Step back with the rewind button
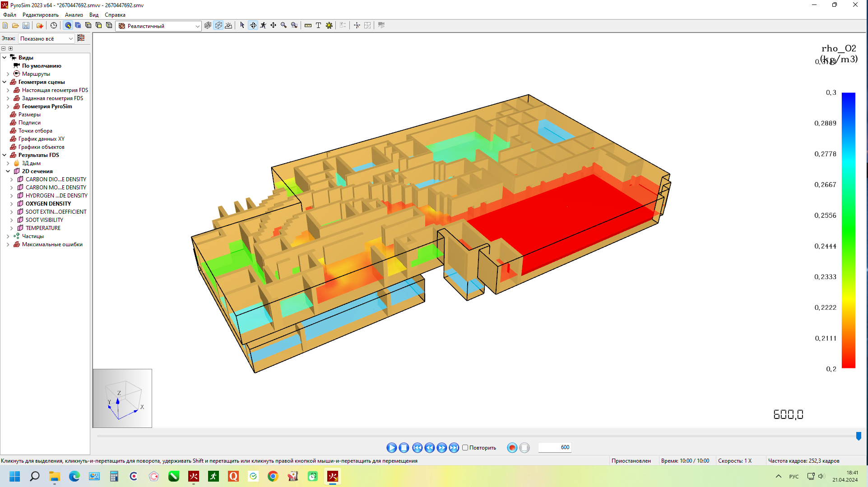The height and width of the screenshot is (487, 868). pyautogui.click(x=429, y=448)
